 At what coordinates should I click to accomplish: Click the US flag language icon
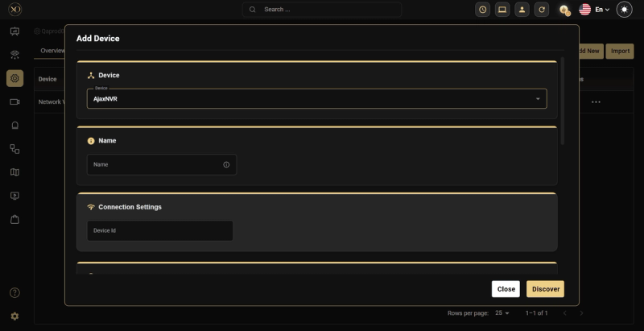point(585,10)
